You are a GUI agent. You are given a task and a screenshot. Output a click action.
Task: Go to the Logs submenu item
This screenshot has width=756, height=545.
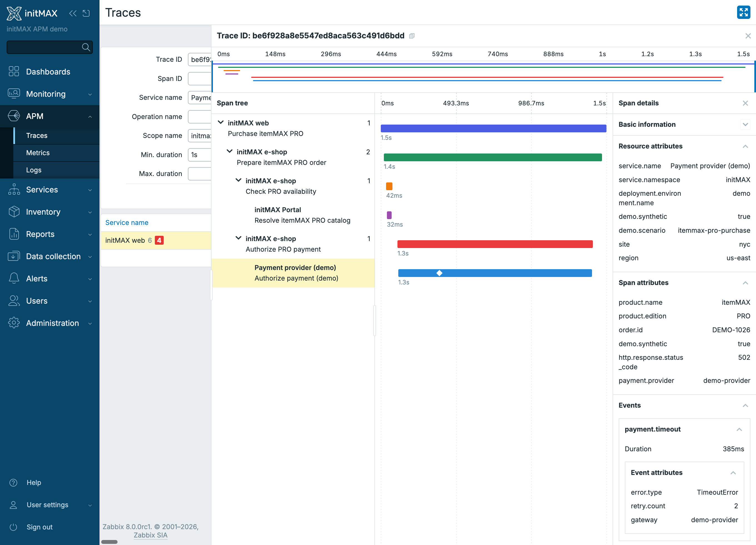56,170
